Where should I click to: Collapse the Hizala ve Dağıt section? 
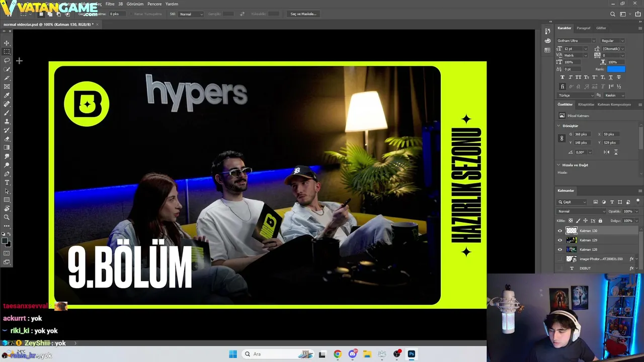558,165
